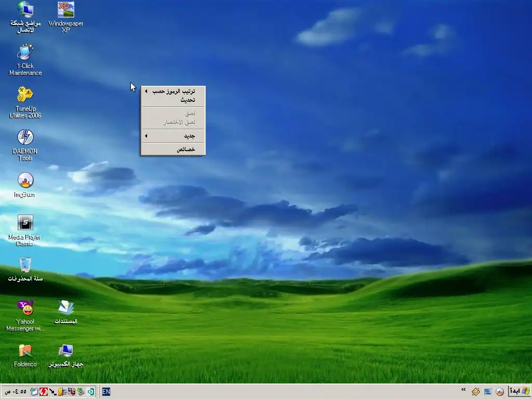The image size is (532, 399).
Task: Open Arrange Icons By submenu (ترتيب الرموز حسب)
Action: pos(173,91)
